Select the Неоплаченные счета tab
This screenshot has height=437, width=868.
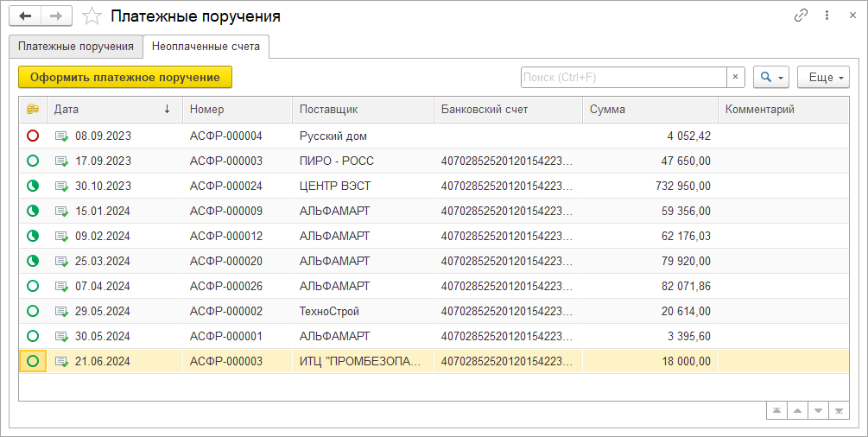206,46
